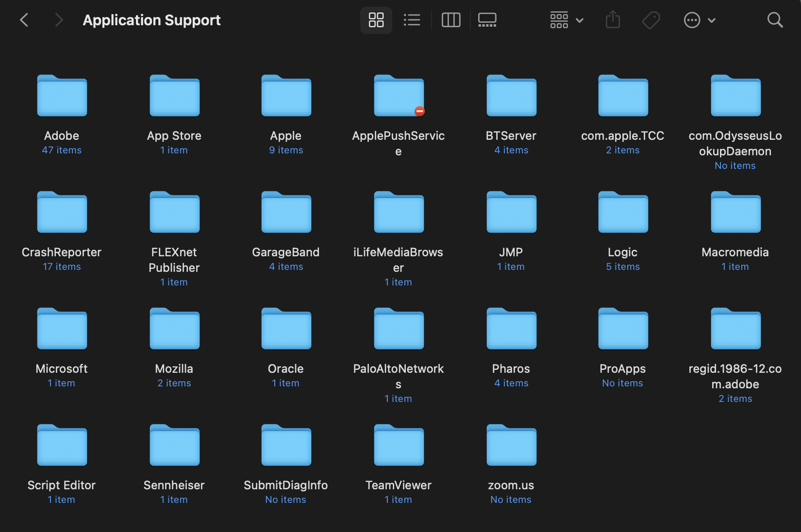Select the Macromedia folder

click(x=736, y=212)
